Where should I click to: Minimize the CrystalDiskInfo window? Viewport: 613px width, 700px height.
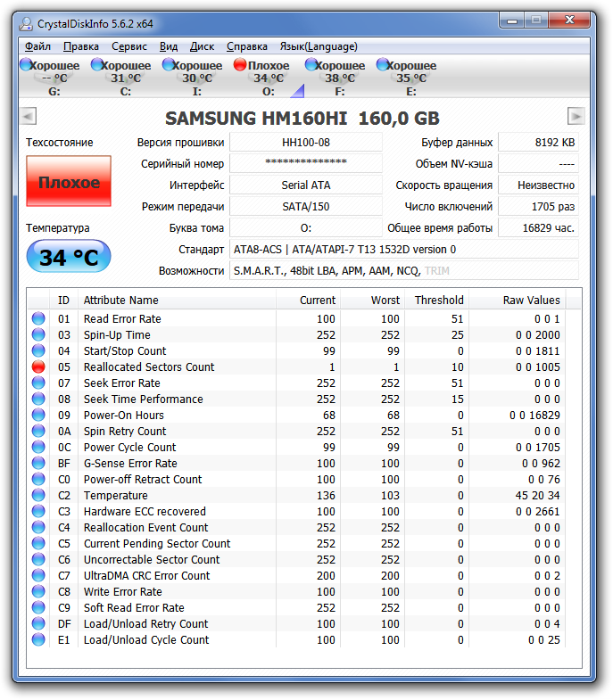click(512, 21)
